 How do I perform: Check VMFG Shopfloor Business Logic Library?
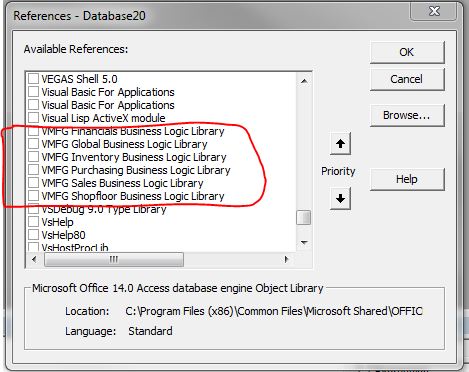[33, 196]
